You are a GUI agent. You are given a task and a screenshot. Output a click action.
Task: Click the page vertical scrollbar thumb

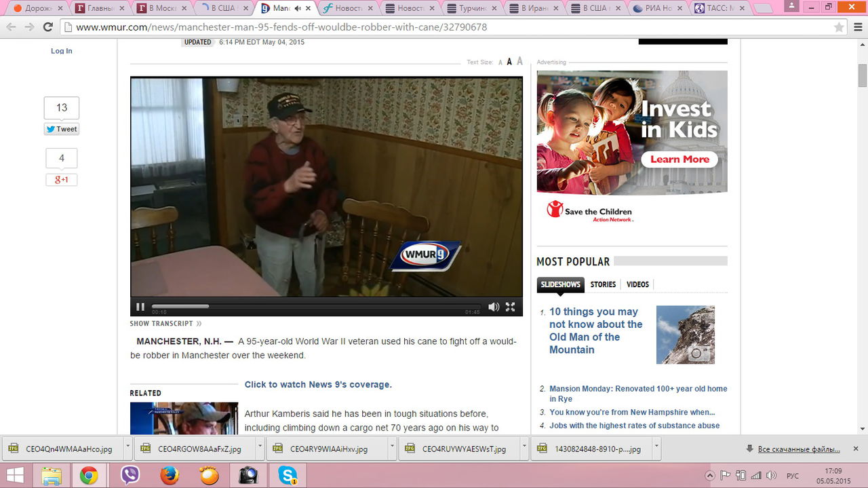coord(863,75)
